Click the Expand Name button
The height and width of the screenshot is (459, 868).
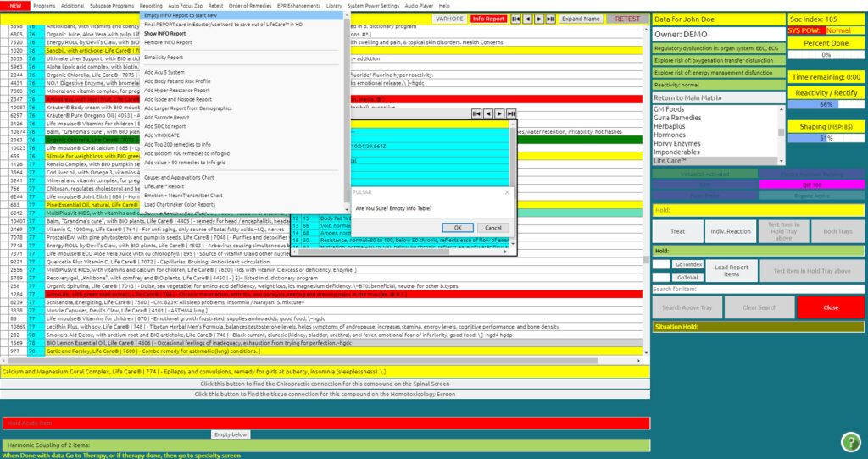581,19
